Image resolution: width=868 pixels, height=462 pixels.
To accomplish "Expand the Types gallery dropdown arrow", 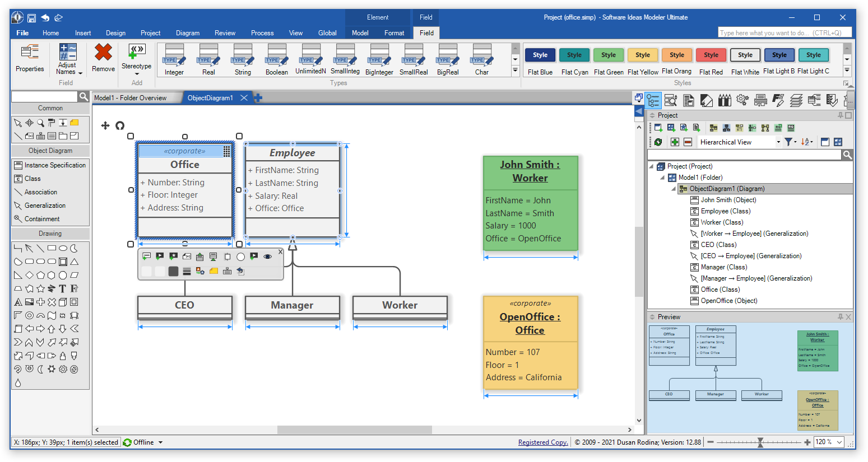I will tap(515, 70).
